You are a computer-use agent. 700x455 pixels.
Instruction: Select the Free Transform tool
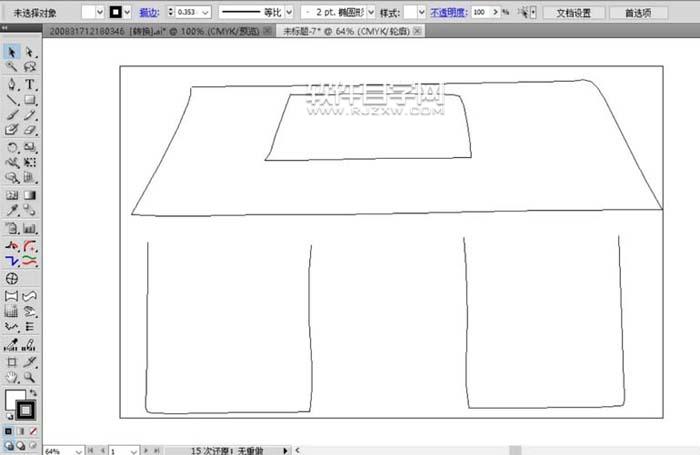[x=29, y=162]
